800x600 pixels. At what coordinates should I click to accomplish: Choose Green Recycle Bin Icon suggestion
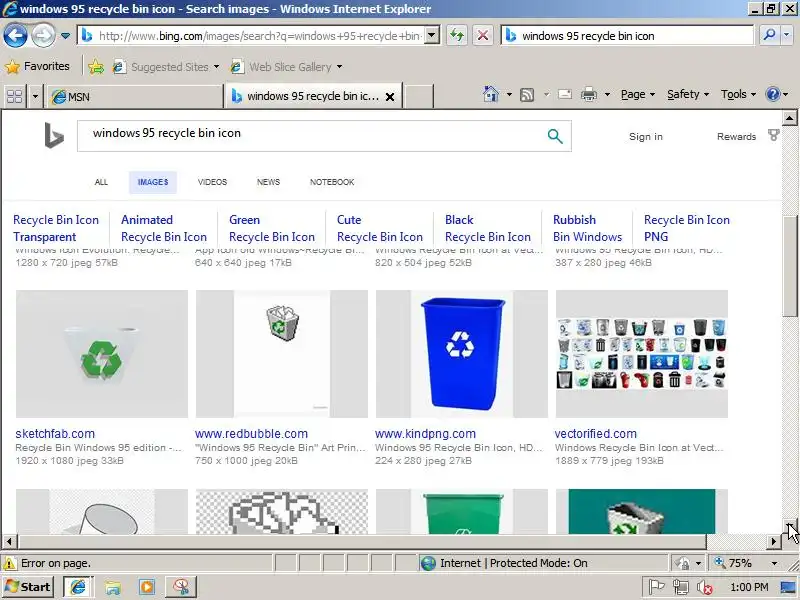[x=272, y=228]
